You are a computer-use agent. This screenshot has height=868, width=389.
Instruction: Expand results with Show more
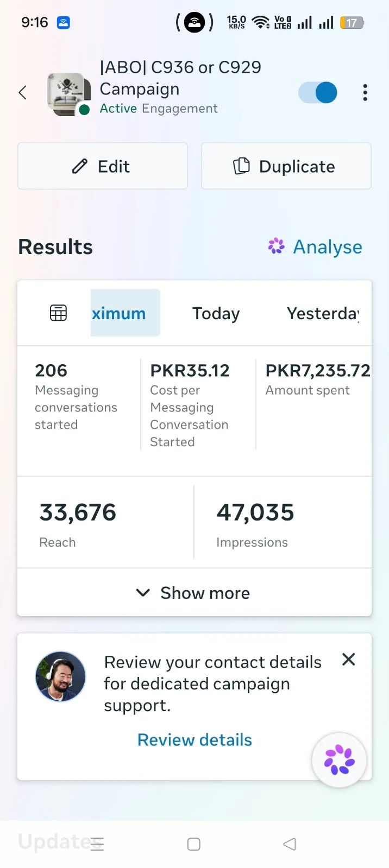coord(195,593)
